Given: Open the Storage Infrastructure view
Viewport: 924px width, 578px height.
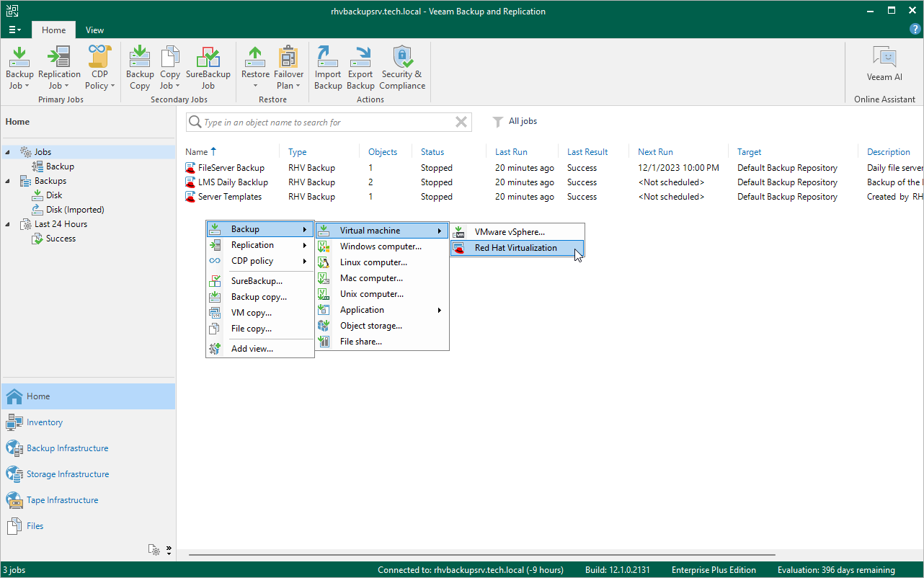Looking at the screenshot, I should pos(88,474).
